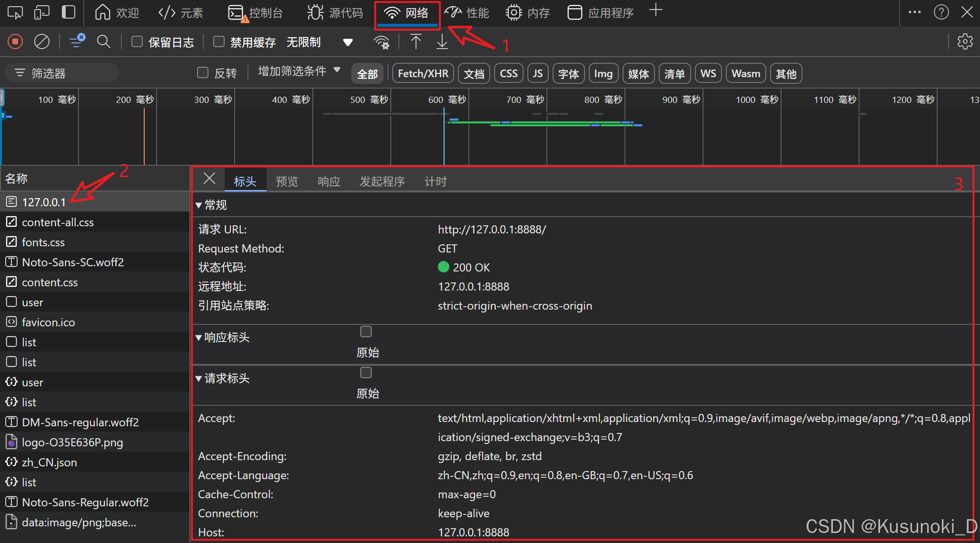The width and height of the screenshot is (980, 543).
Task: Enable the 禁用缓存 checkbox
Action: 219,42
